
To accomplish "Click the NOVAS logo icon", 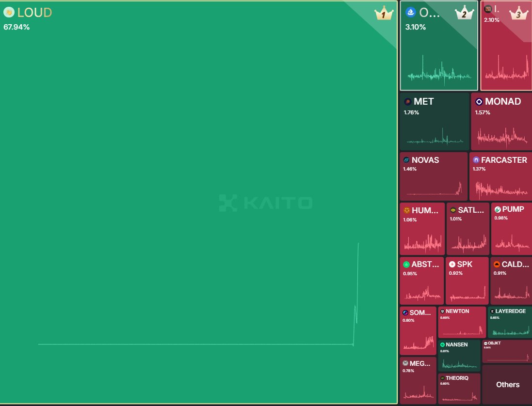I will click(x=406, y=159).
